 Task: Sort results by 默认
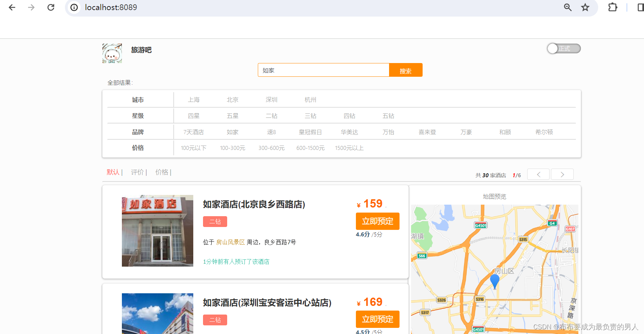pos(113,172)
